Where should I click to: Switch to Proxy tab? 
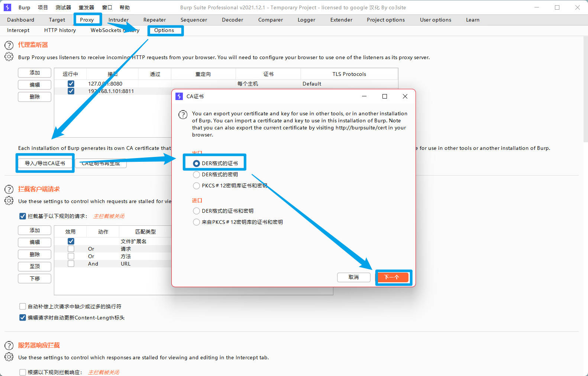tap(87, 20)
